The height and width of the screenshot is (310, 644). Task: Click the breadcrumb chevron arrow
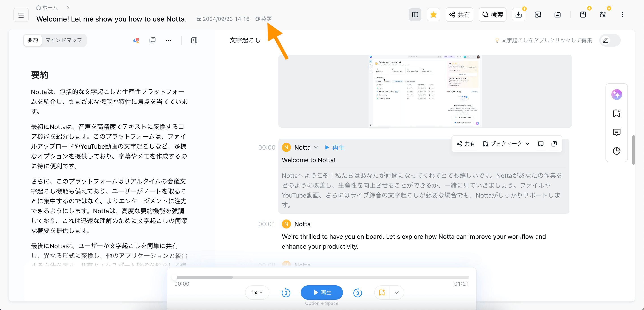[x=68, y=7]
